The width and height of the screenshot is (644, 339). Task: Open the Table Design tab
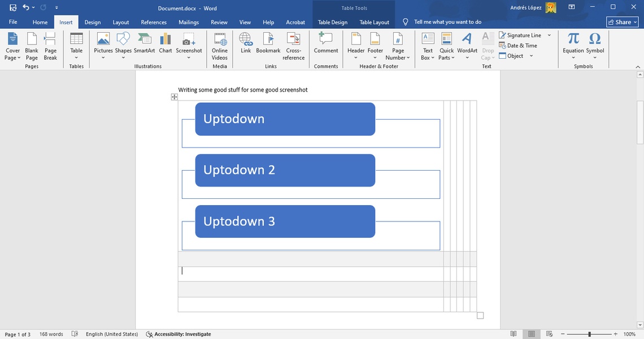pos(333,22)
